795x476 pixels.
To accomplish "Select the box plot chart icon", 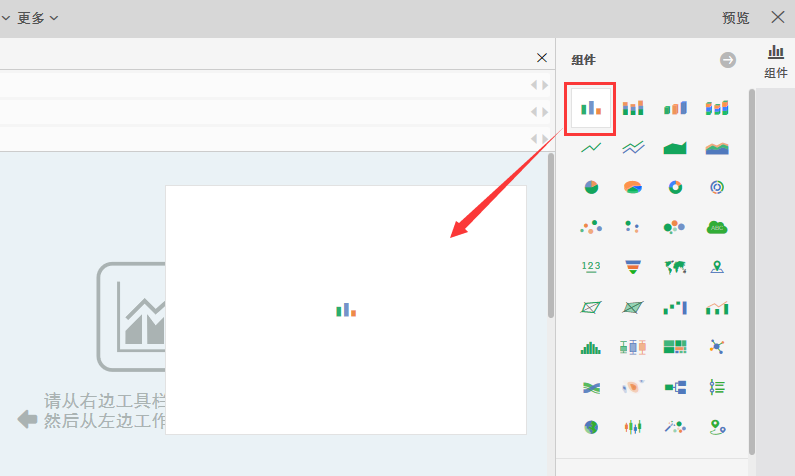I will coord(633,347).
